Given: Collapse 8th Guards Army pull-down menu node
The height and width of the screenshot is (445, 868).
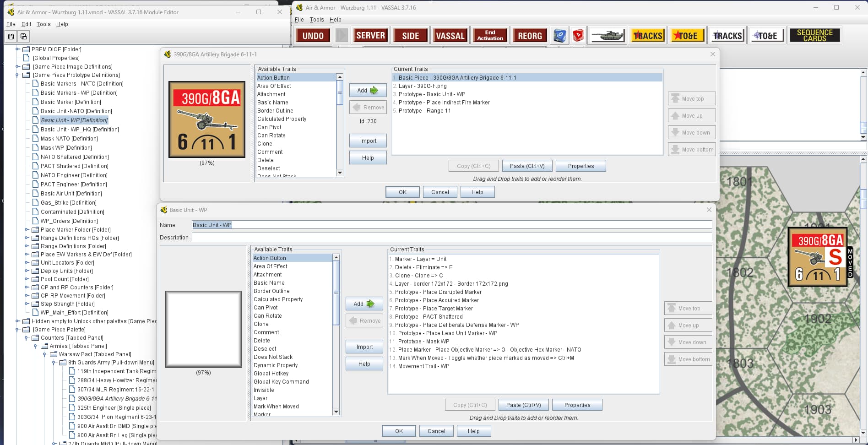Looking at the screenshot, I should point(54,363).
